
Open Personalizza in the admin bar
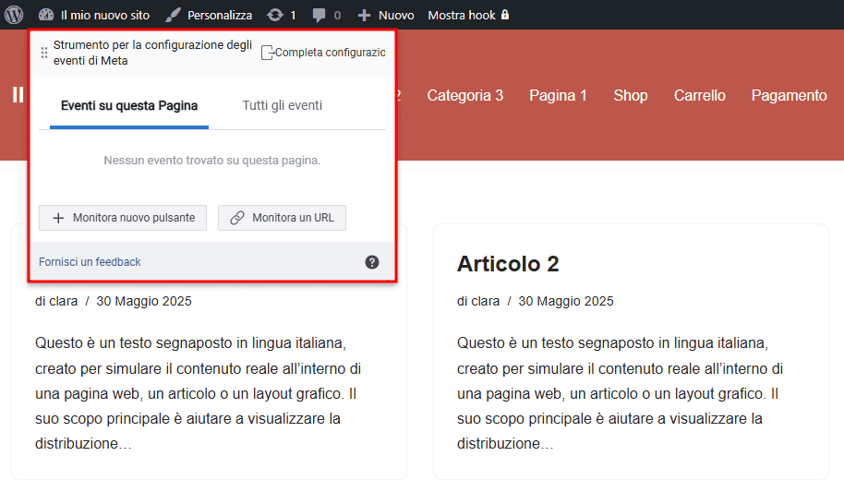pyautogui.click(x=220, y=15)
